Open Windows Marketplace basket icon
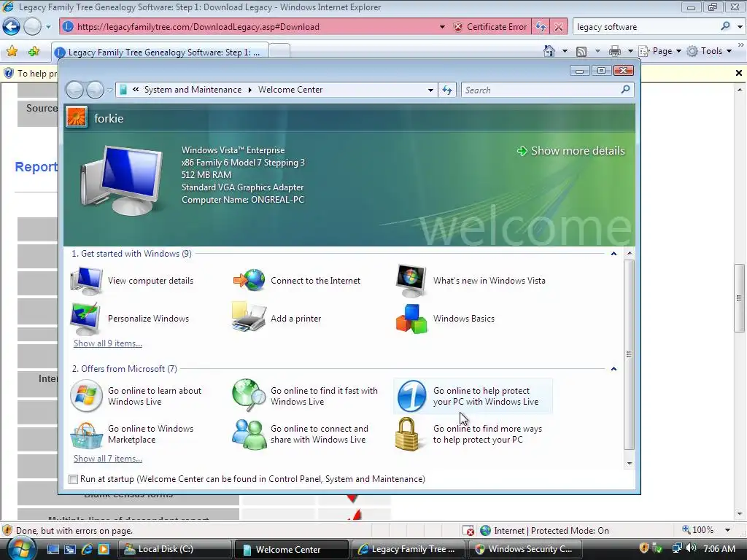This screenshot has width=747, height=560. pos(86,435)
